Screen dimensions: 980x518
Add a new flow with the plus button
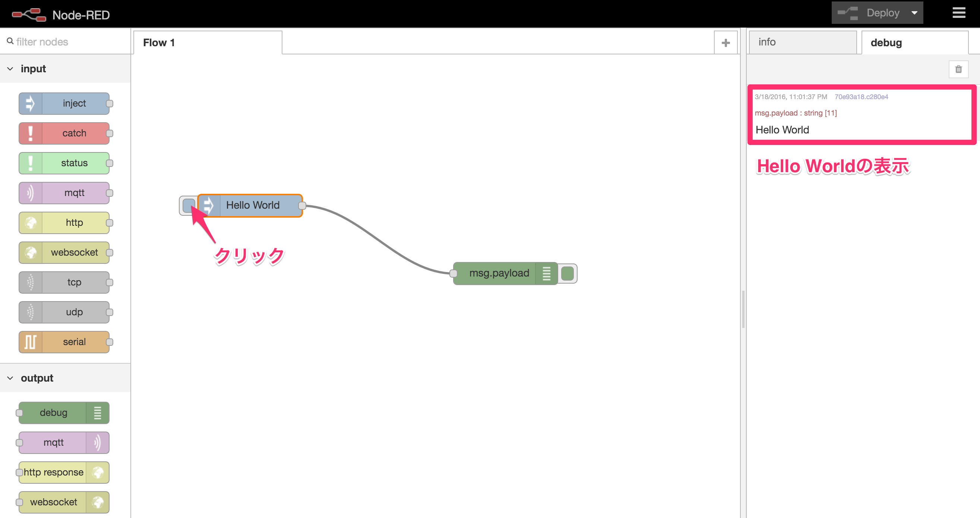726,42
